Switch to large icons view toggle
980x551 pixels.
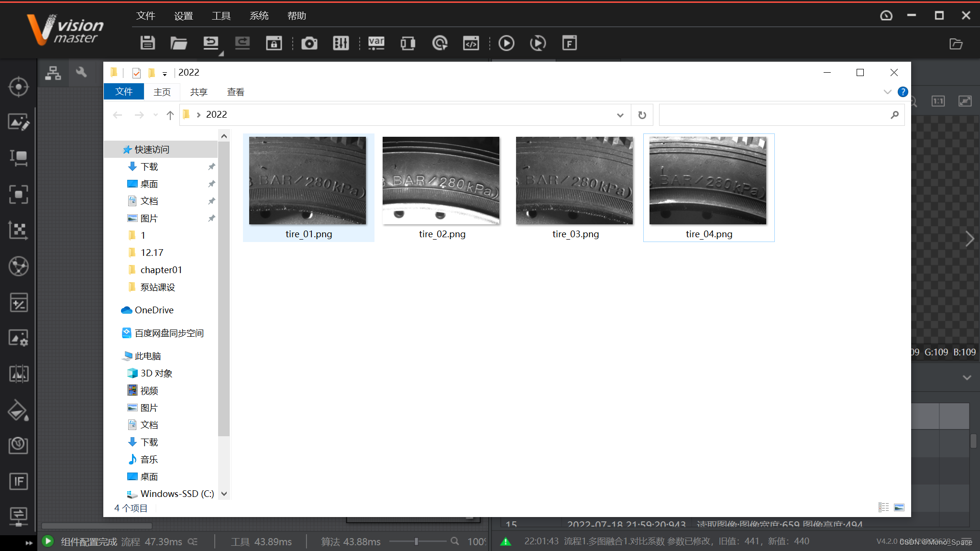click(x=899, y=507)
